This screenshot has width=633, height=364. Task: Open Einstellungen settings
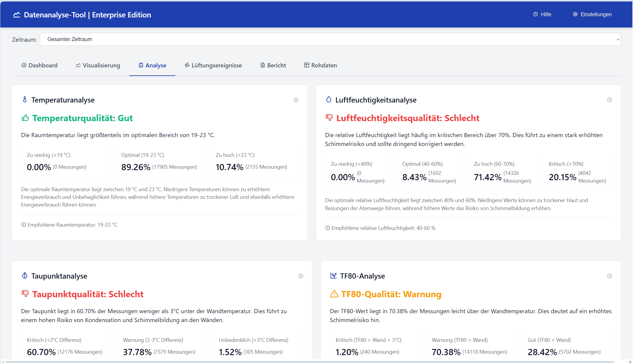[592, 14]
